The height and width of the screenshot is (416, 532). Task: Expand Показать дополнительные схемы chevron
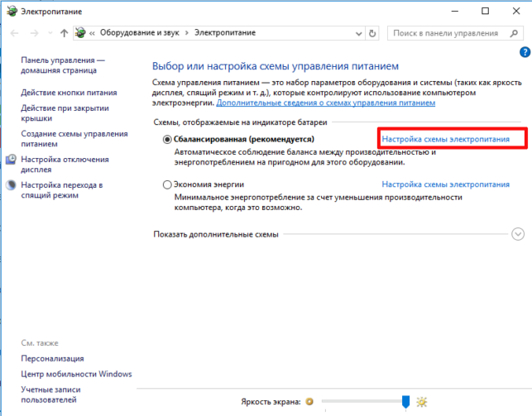click(x=518, y=234)
